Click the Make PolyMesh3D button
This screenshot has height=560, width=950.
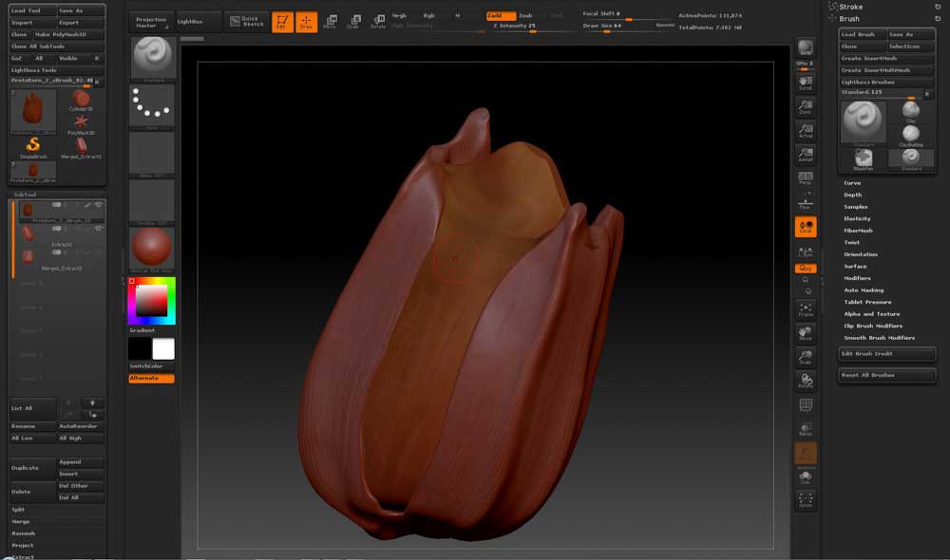69,34
